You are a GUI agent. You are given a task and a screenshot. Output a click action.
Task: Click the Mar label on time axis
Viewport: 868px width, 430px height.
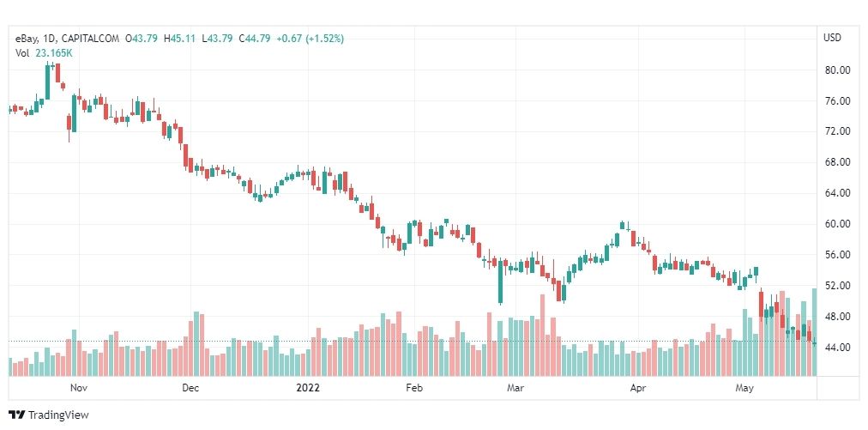click(515, 388)
